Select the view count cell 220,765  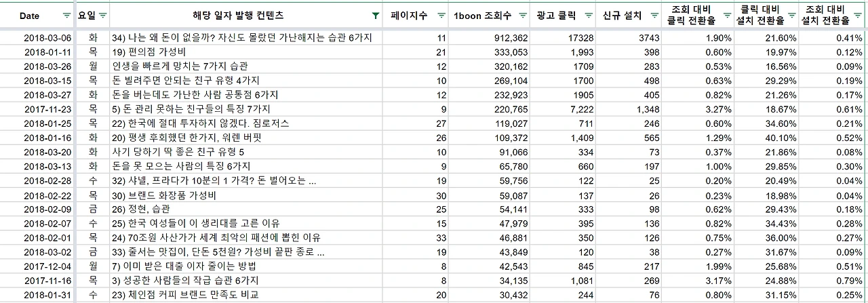(490, 108)
